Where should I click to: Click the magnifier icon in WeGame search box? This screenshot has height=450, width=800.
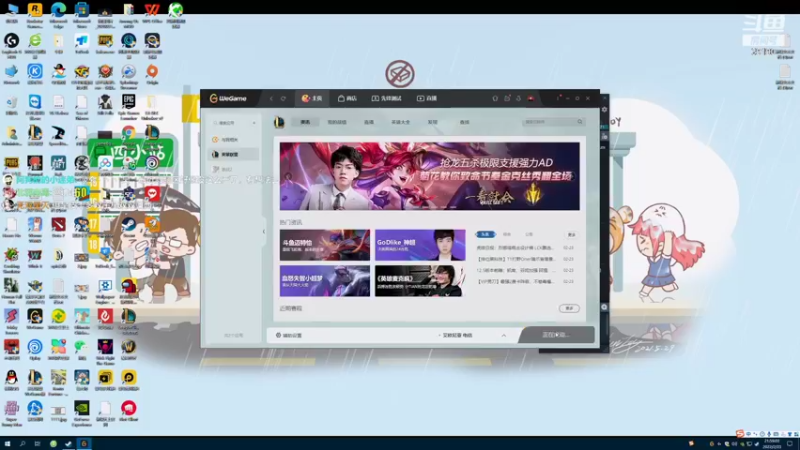click(x=580, y=122)
